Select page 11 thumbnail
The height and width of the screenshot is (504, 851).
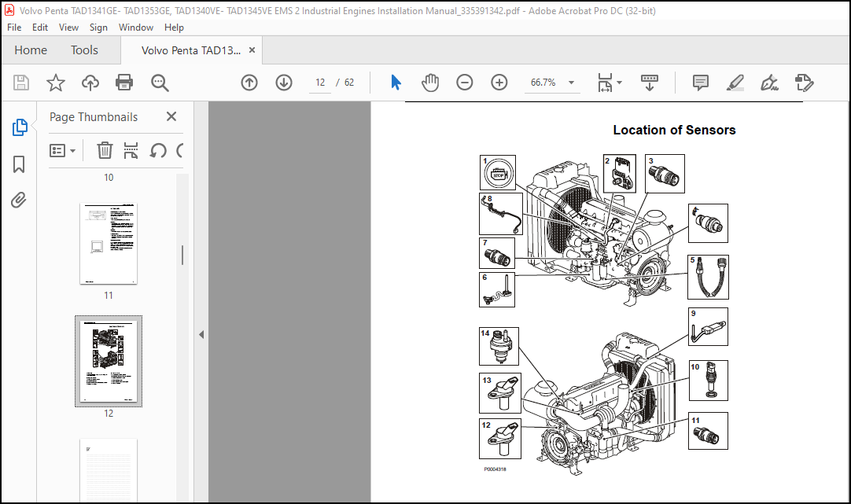click(x=109, y=244)
